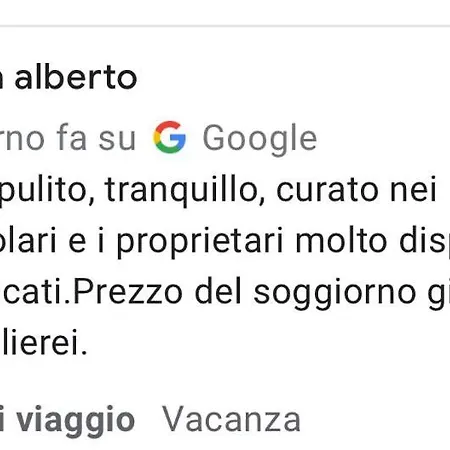The width and height of the screenshot is (450, 450).
Task: Click the word 'molto' in the review
Action: point(341,240)
